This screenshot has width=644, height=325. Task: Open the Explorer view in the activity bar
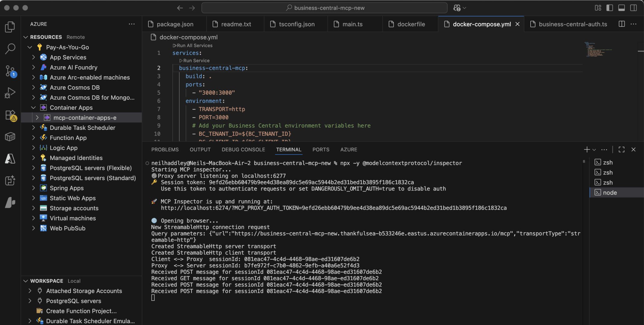click(x=10, y=27)
